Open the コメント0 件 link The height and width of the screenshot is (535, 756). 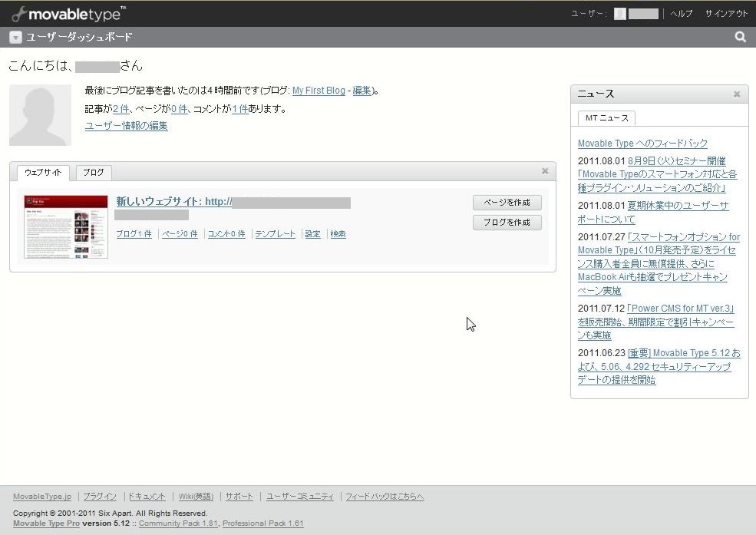click(226, 234)
